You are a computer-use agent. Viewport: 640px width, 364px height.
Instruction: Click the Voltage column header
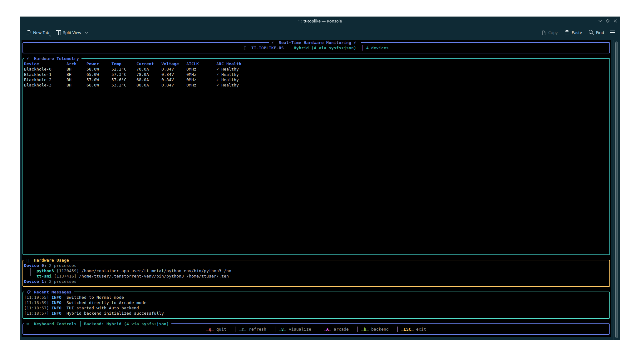(x=170, y=64)
